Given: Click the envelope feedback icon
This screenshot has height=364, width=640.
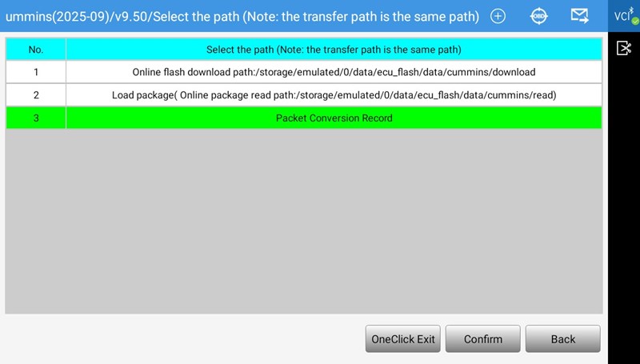Looking at the screenshot, I should (580, 16).
